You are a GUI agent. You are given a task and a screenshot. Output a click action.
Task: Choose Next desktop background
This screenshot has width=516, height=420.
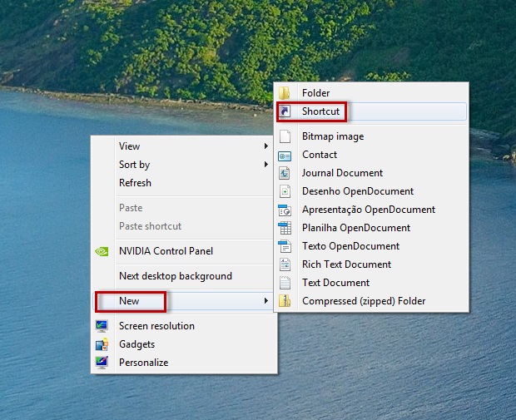pyautogui.click(x=175, y=276)
